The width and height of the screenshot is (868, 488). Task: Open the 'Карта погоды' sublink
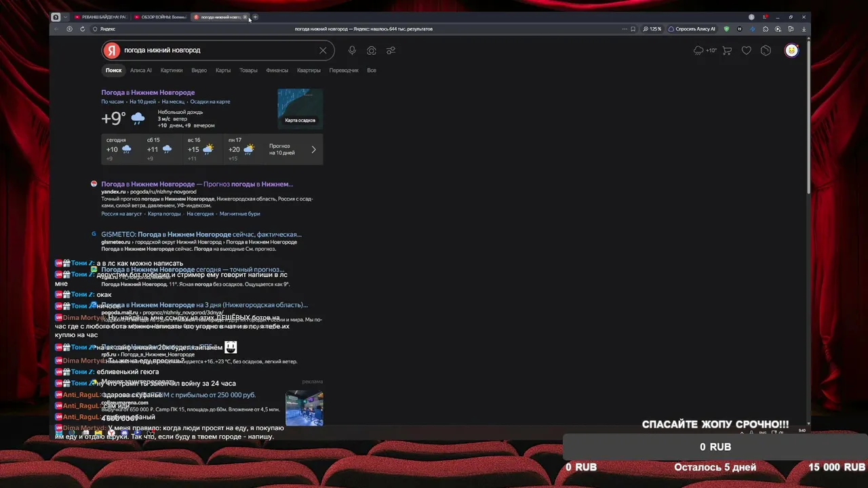(x=164, y=213)
